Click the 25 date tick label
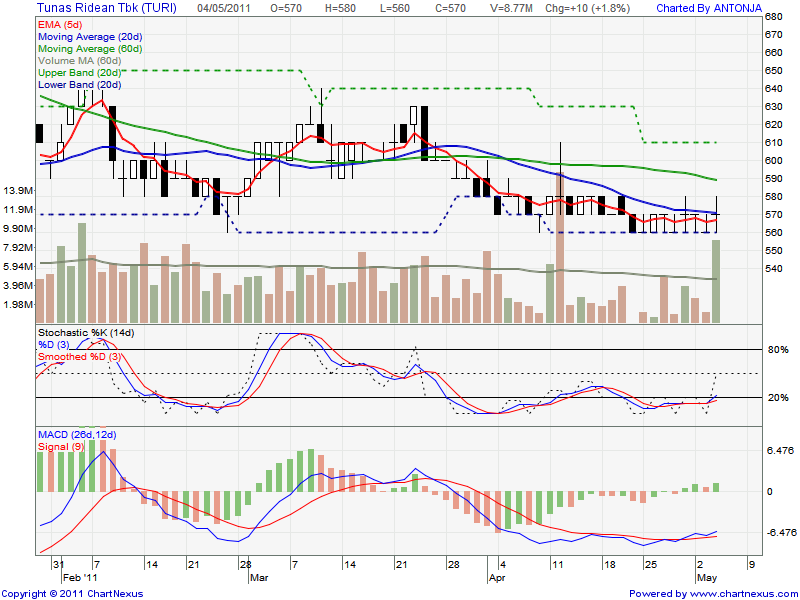 [650, 565]
